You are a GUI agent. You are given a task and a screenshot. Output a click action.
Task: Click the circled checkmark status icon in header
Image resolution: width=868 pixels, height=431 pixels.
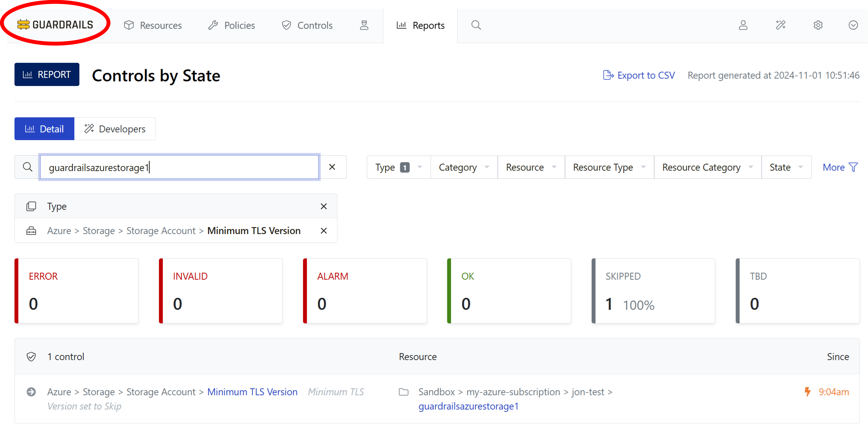[853, 25]
